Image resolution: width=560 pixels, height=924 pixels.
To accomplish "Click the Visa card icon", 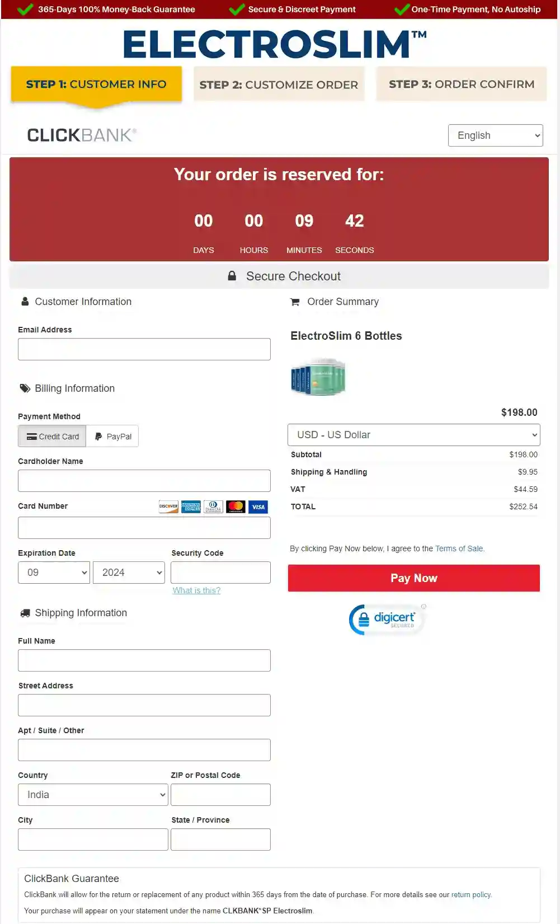I will point(258,506).
